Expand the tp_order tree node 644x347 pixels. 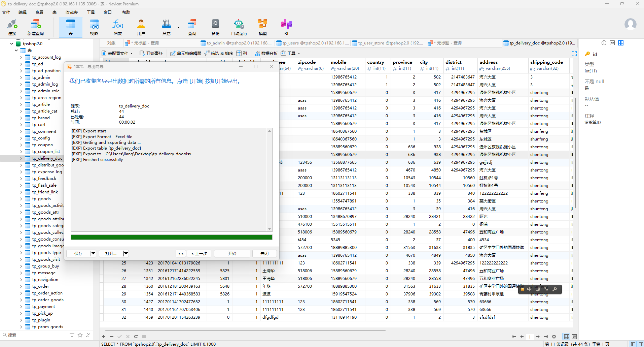[21, 286]
